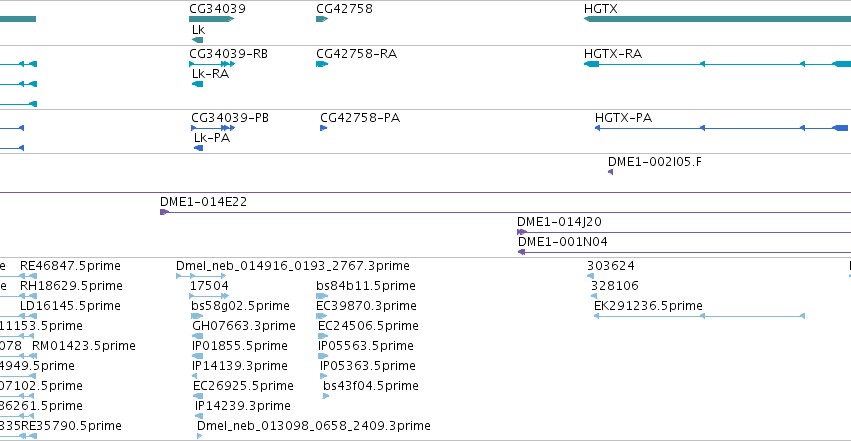
Task: Select the HGTX-RA transcript label
Action: pos(613,54)
